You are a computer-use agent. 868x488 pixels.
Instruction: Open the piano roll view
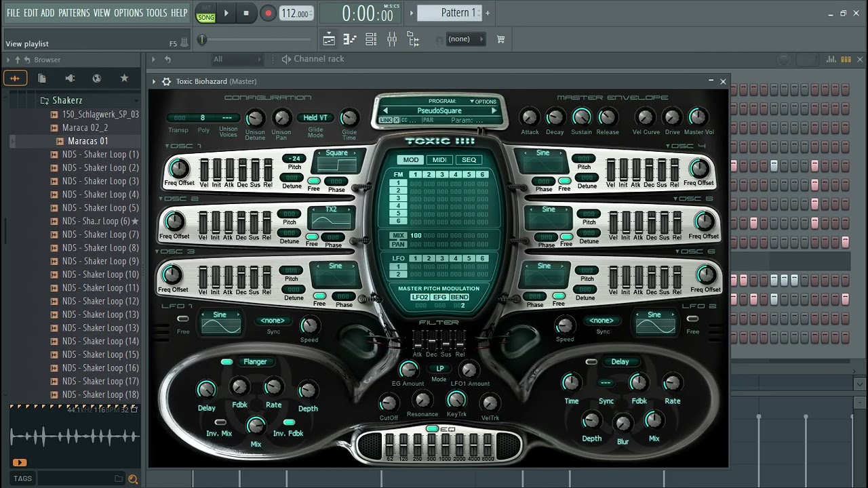pos(350,39)
